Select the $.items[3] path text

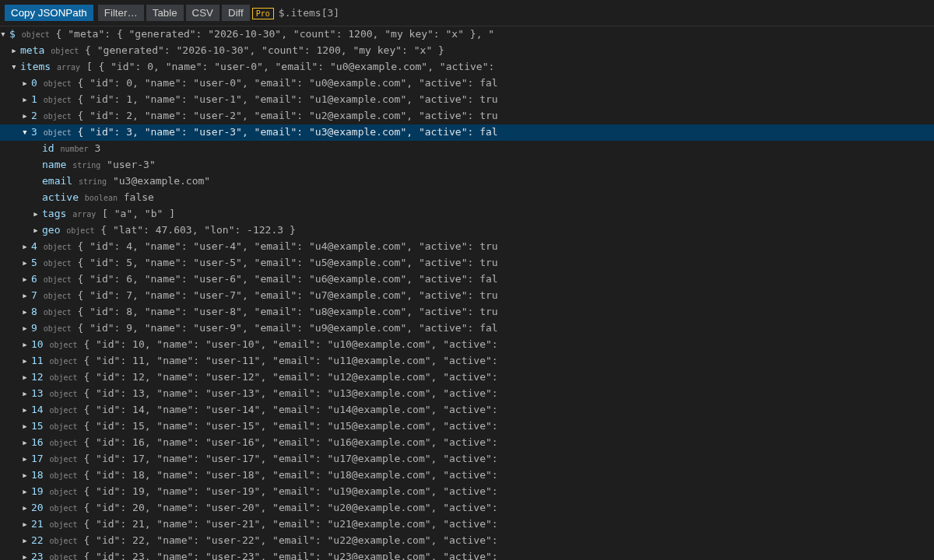(x=309, y=13)
